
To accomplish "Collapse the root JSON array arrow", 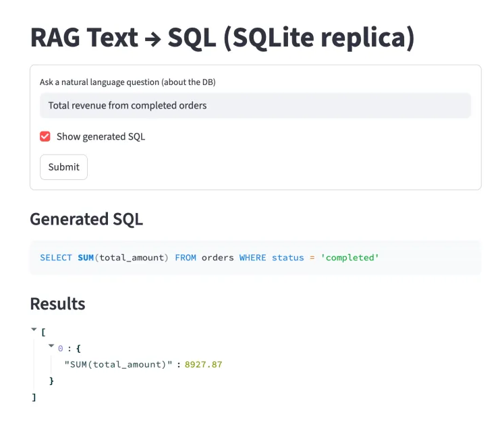I will (34, 330).
